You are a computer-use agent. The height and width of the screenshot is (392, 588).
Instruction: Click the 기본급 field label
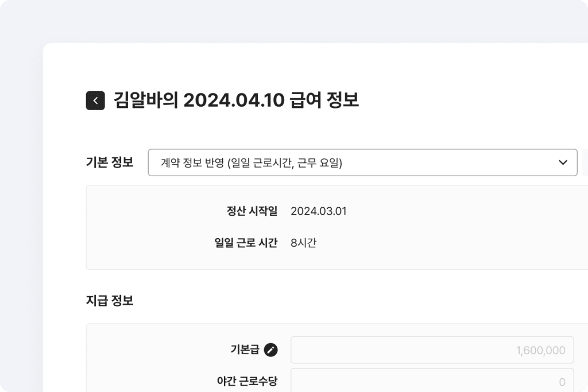(x=244, y=350)
